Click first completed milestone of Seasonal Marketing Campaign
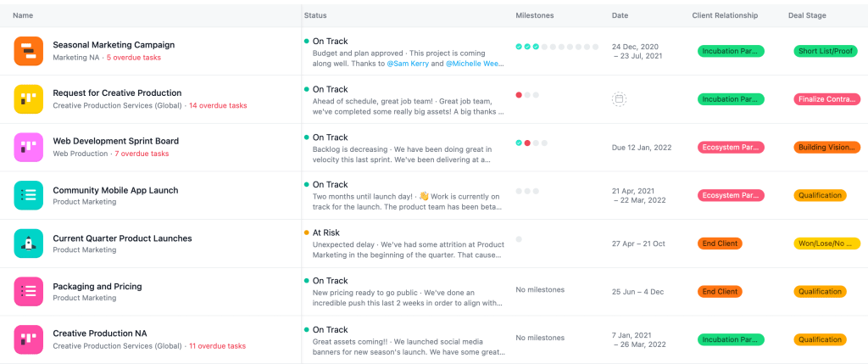 pos(519,47)
